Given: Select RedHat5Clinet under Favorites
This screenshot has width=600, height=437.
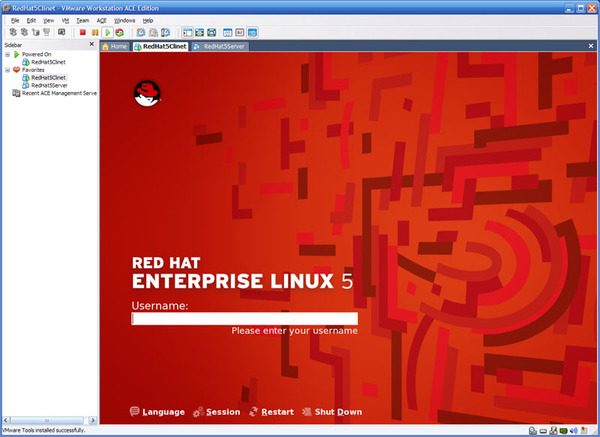Looking at the screenshot, I should tap(48, 78).
